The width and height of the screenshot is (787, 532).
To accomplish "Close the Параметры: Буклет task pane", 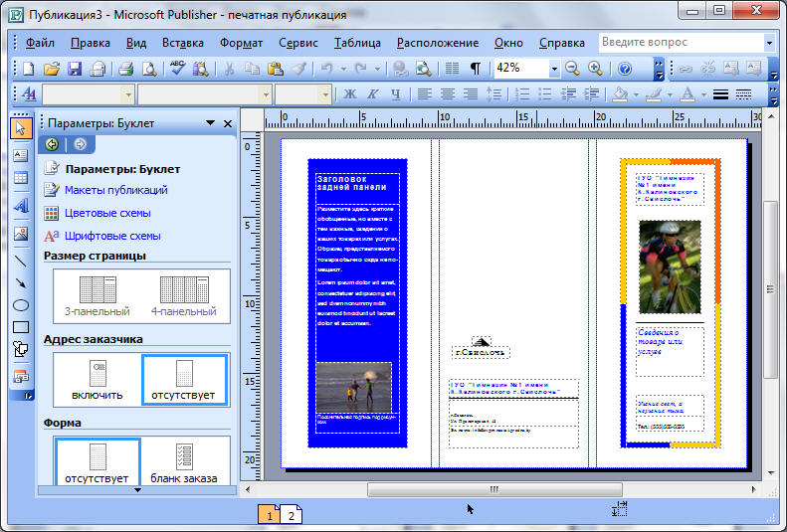I will [228, 123].
